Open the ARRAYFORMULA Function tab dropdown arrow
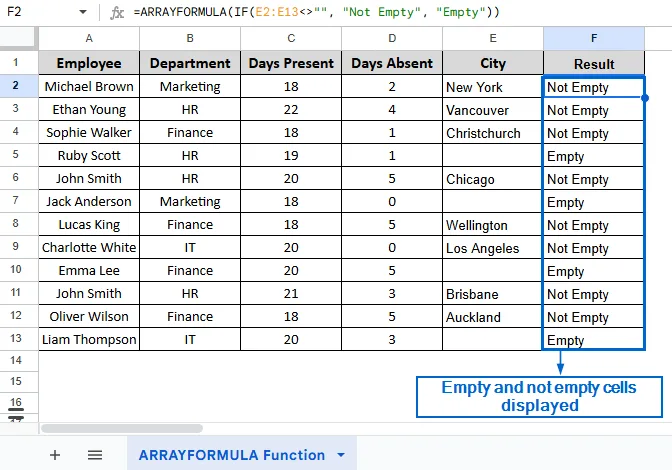The height and width of the screenshot is (470, 672). click(341, 455)
